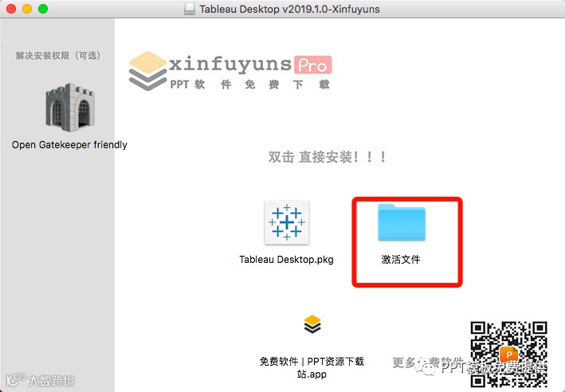The image size is (565, 392).
Task: Close the Tableau Desktop disk image window
Action: (x=11, y=9)
